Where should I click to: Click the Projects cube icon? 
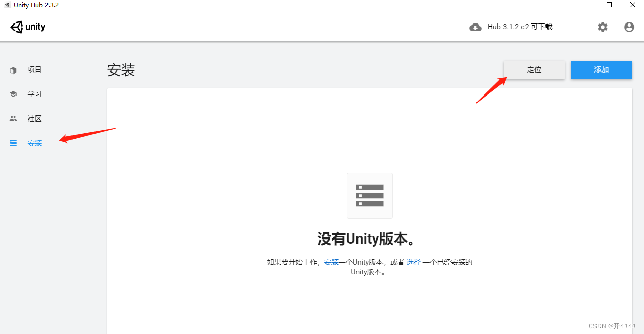coord(13,70)
